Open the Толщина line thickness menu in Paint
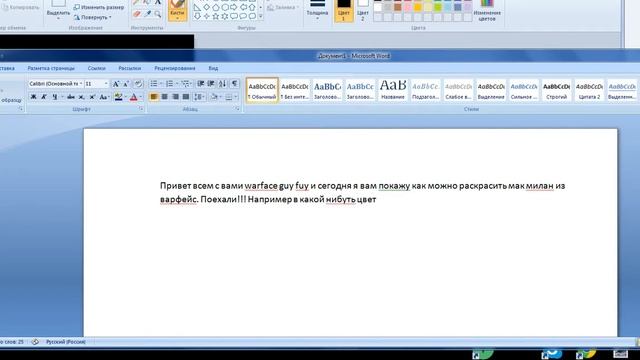This screenshot has height=360, width=640. 317,11
